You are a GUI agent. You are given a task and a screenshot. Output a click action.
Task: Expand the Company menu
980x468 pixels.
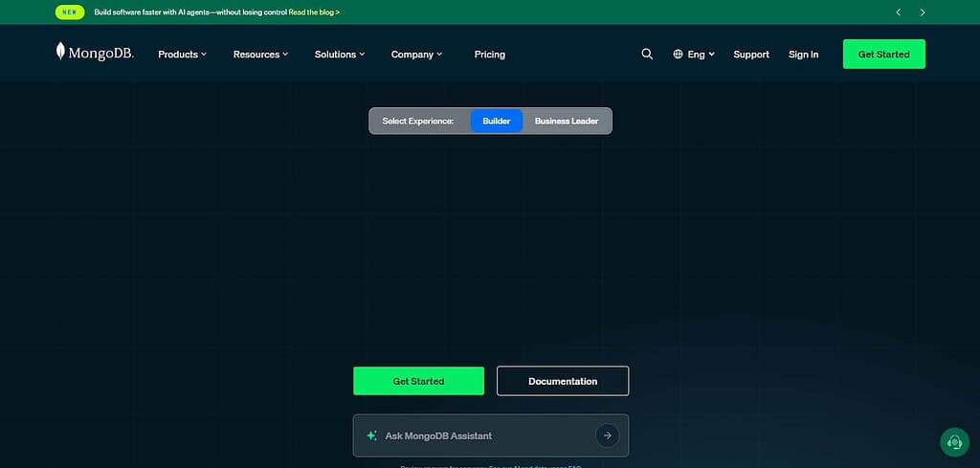(x=416, y=55)
